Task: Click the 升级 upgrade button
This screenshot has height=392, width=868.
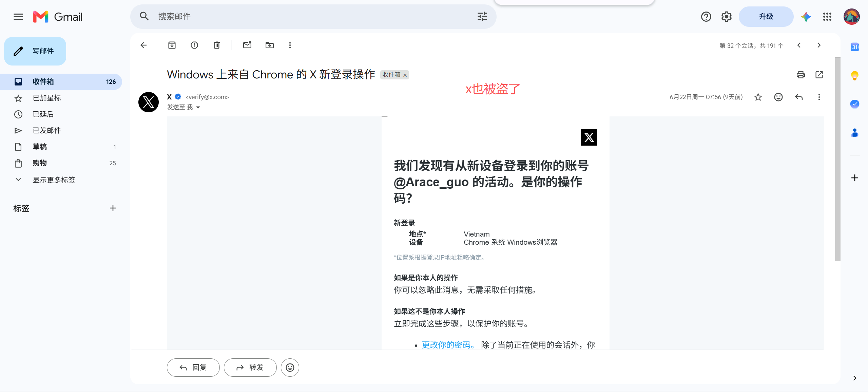Action: [x=766, y=17]
